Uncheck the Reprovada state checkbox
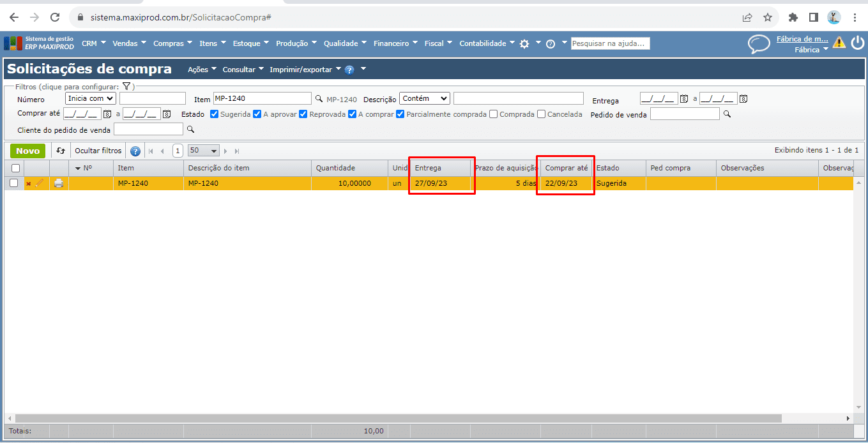868x443 pixels. pos(303,114)
